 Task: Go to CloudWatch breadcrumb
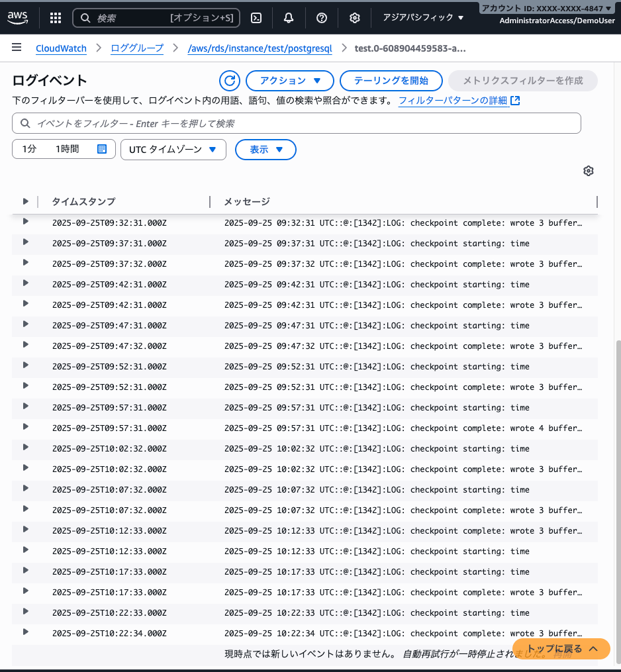point(61,48)
